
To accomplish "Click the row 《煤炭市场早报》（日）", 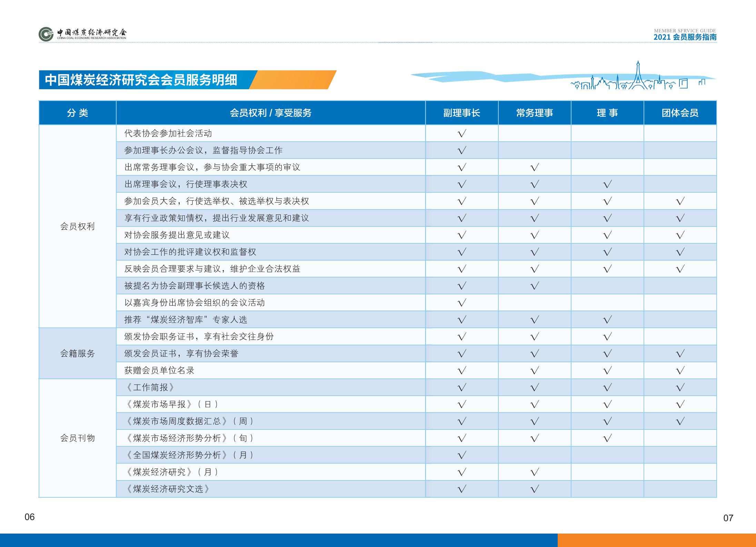I will click(416, 404).
